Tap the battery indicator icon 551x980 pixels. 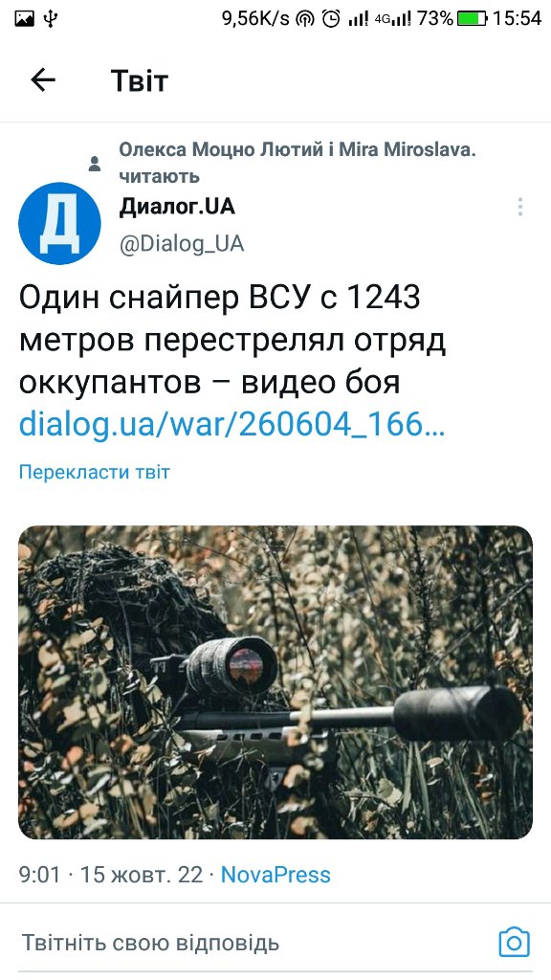coord(473,19)
